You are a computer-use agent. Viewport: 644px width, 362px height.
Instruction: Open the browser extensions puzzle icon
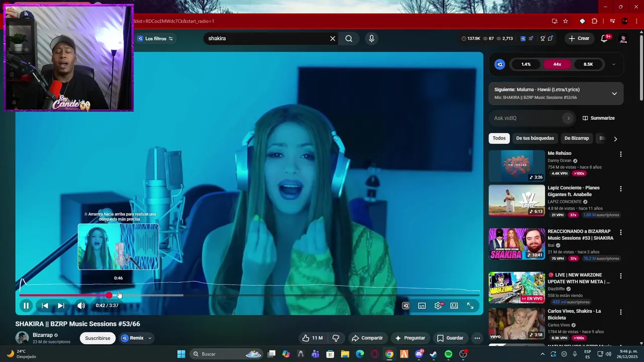(x=595, y=21)
